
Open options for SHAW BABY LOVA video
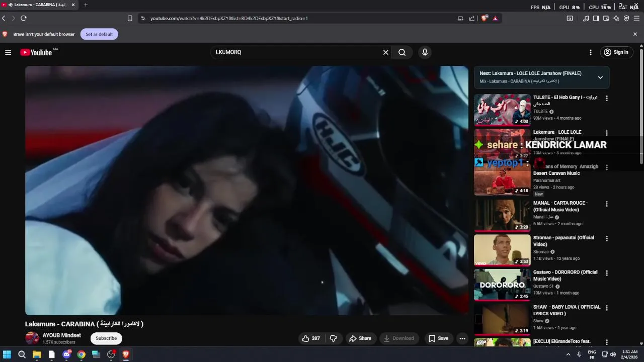(x=607, y=308)
